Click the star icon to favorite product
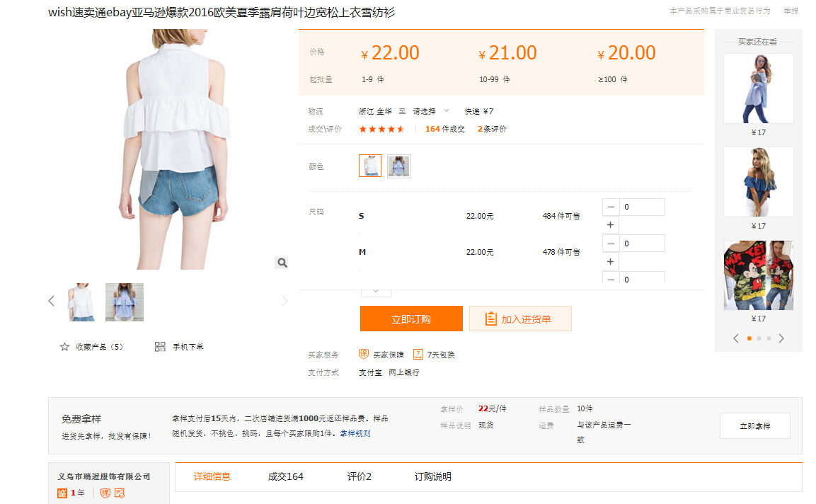816x504 pixels. [65, 347]
